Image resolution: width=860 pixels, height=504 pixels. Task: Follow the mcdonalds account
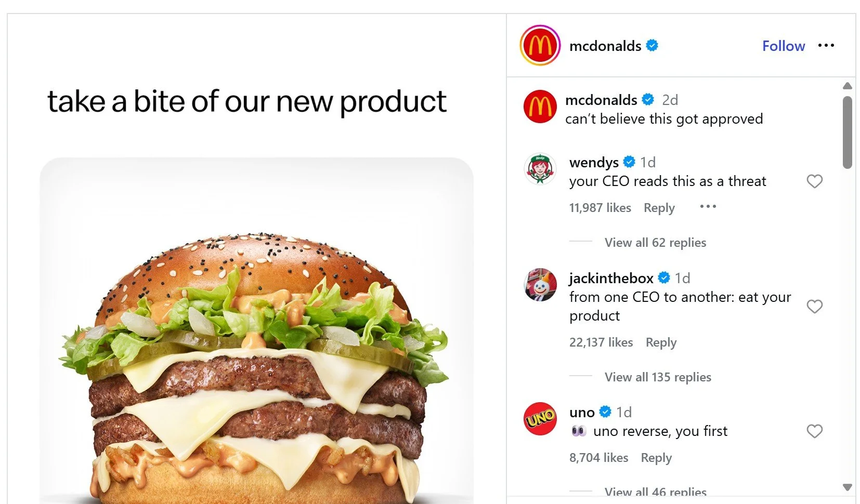tap(784, 46)
